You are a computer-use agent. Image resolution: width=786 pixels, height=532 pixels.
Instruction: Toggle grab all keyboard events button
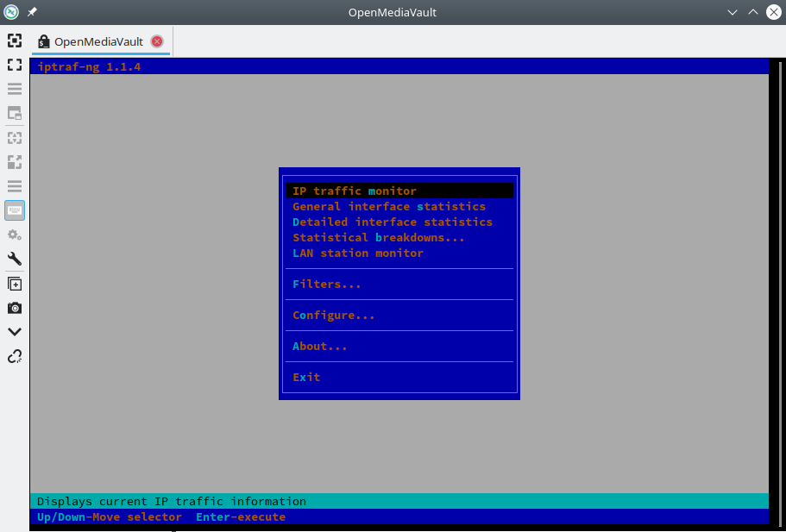[x=15, y=210]
